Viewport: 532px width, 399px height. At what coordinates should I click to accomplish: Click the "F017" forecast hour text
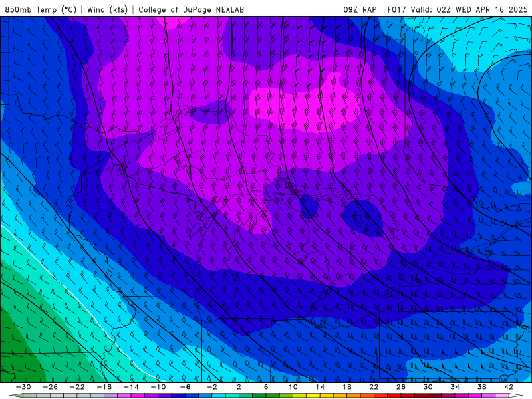397,9
